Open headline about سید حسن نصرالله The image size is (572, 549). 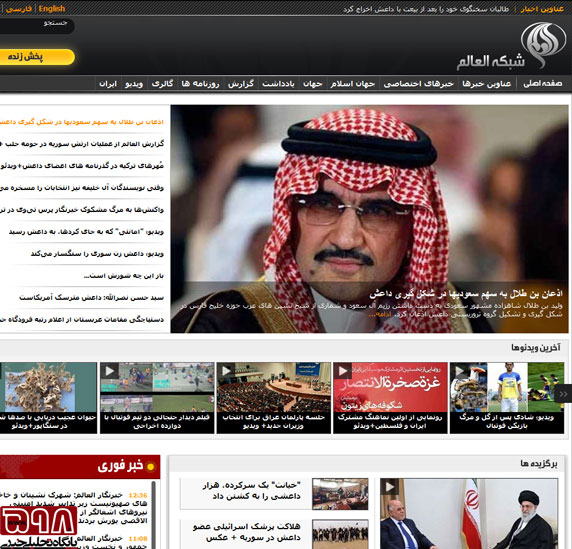tap(92, 298)
